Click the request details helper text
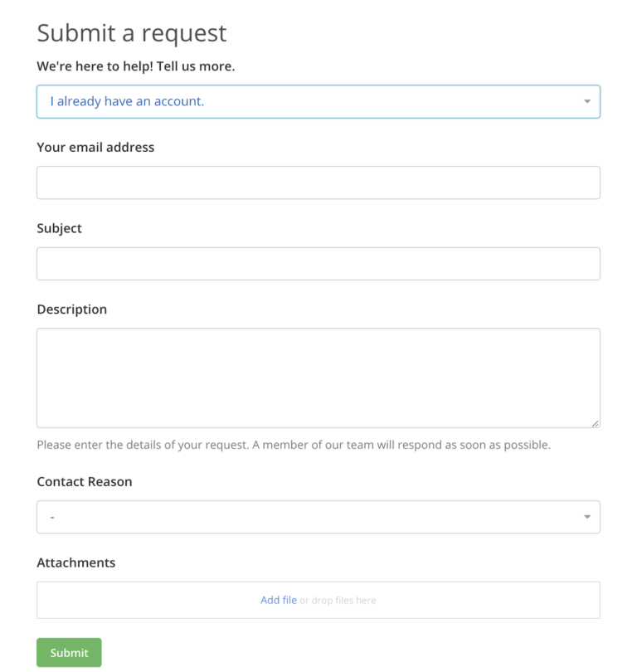637x672 pixels. (x=293, y=445)
